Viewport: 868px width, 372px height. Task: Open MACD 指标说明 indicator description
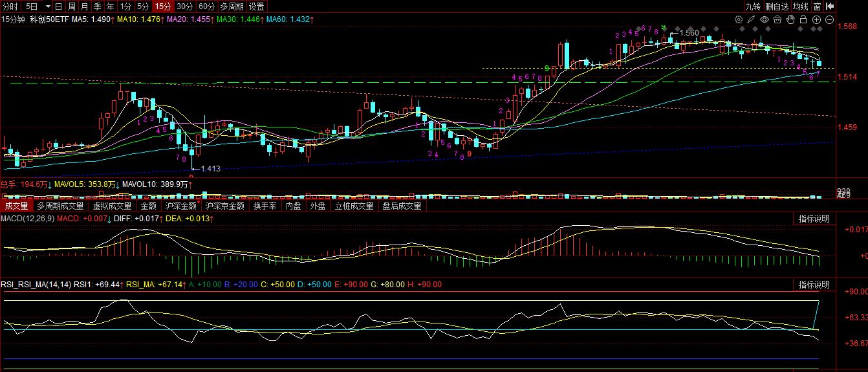point(814,219)
